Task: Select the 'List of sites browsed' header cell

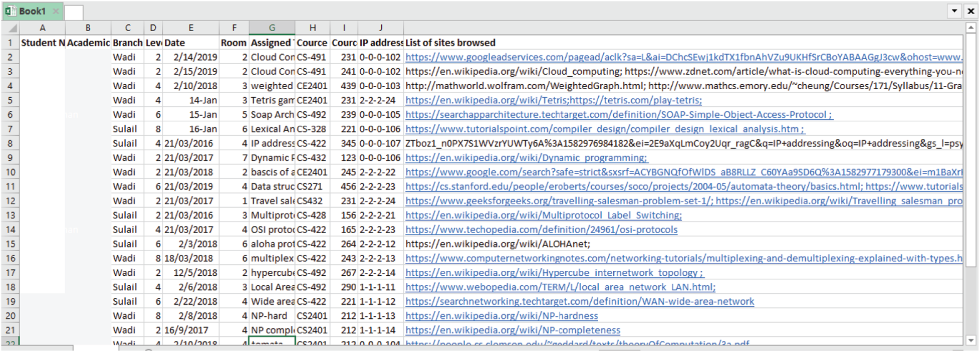Action: click(x=450, y=43)
